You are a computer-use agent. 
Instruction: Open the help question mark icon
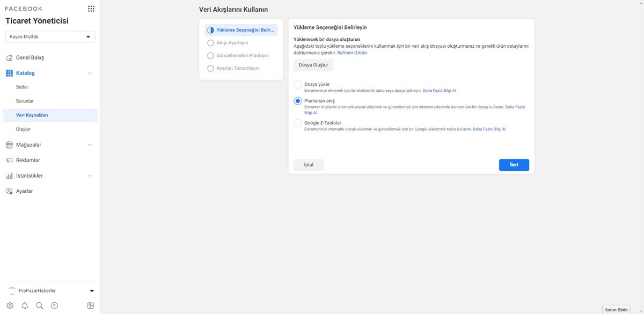(54, 305)
